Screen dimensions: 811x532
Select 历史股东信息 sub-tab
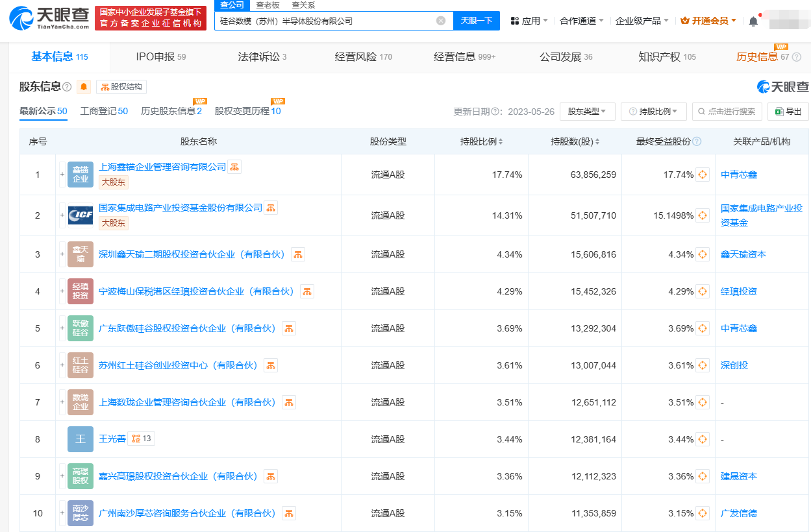171,112
